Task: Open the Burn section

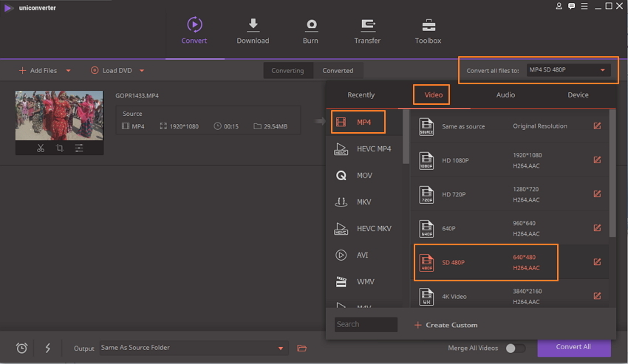Action: click(310, 31)
